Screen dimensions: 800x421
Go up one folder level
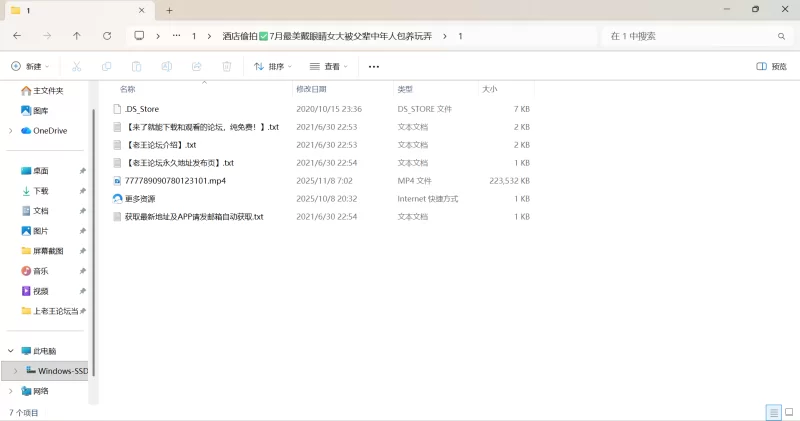coord(77,35)
